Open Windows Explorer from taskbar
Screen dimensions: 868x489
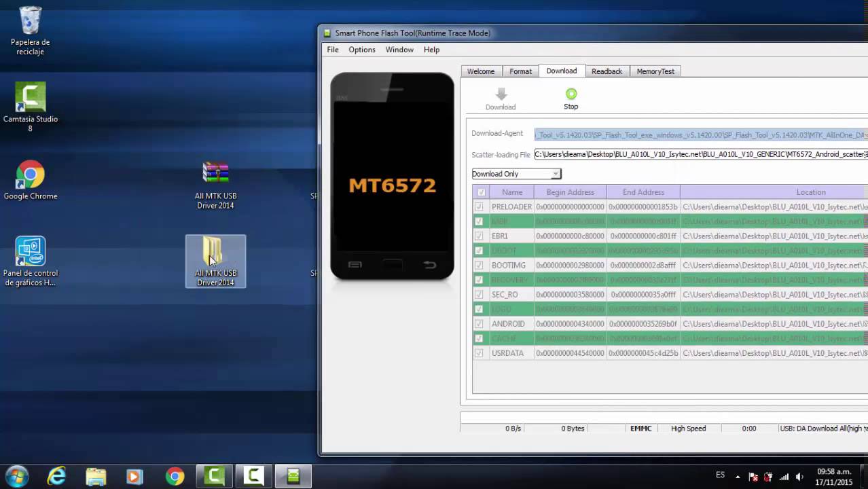(x=96, y=477)
